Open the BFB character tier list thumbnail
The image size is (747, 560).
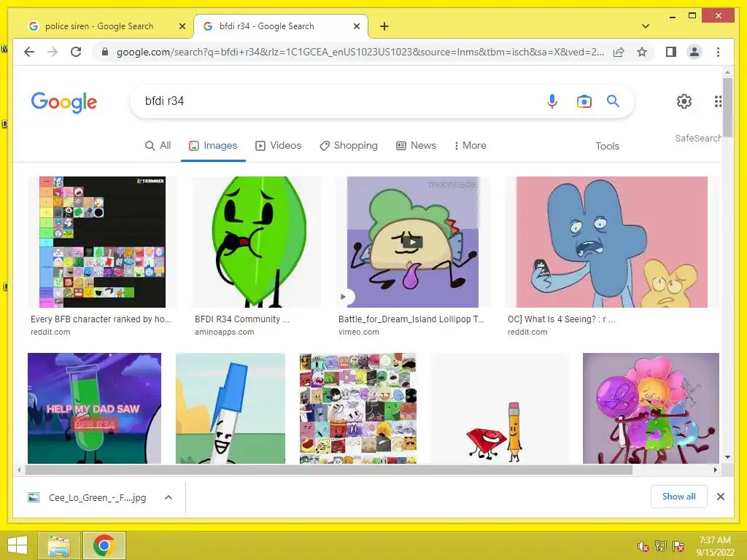pos(102,242)
